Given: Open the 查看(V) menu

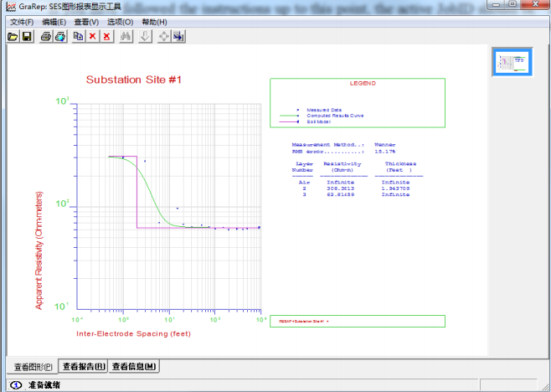Looking at the screenshot, I should [86, 22].
